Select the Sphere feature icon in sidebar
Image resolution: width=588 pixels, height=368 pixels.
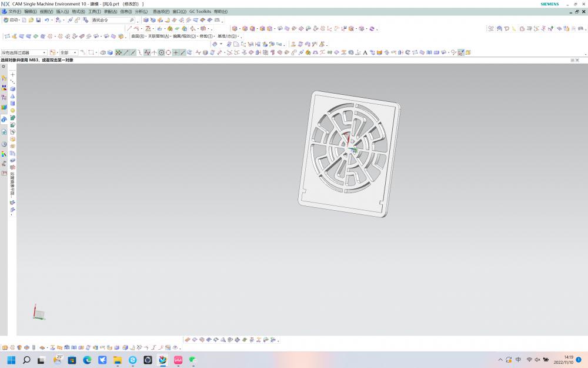12,111
